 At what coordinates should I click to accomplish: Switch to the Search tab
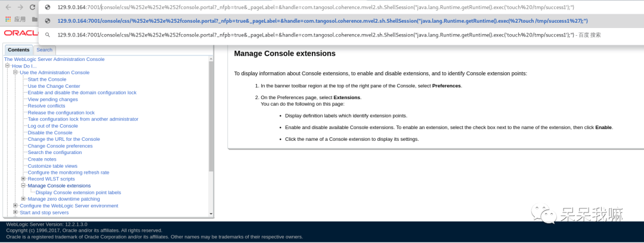(x=44, y=50)
